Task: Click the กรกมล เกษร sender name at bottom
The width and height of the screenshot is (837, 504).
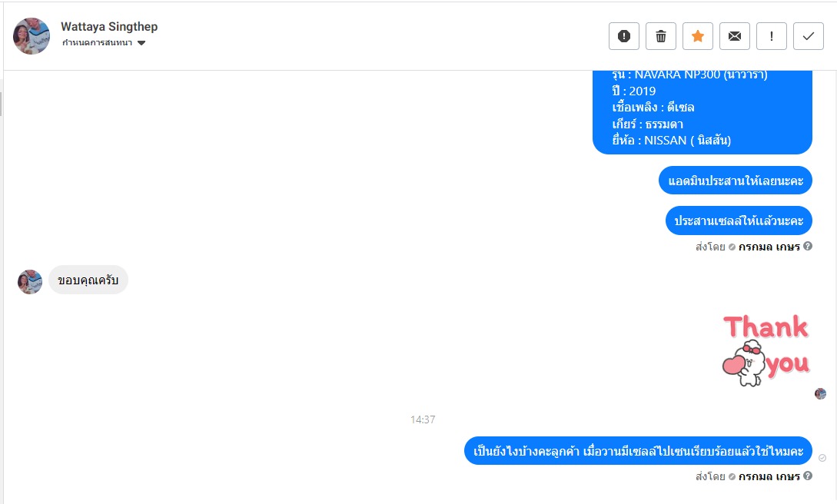Action: point(769,476)
